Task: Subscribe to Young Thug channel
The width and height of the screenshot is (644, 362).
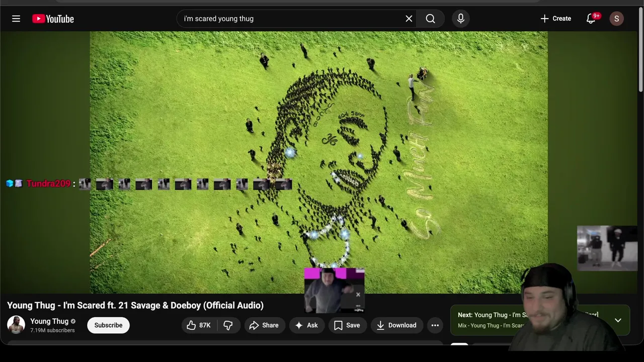Action: pos(108,325)
